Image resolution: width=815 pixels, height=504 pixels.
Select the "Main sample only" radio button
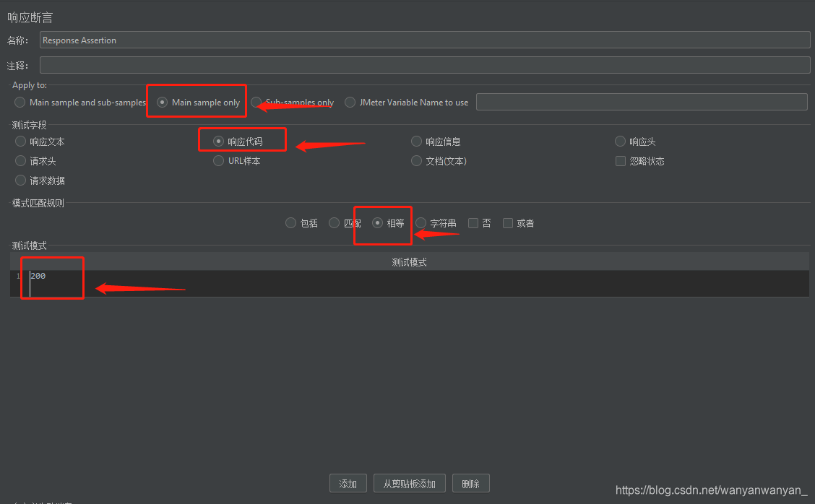pos(162,102)
